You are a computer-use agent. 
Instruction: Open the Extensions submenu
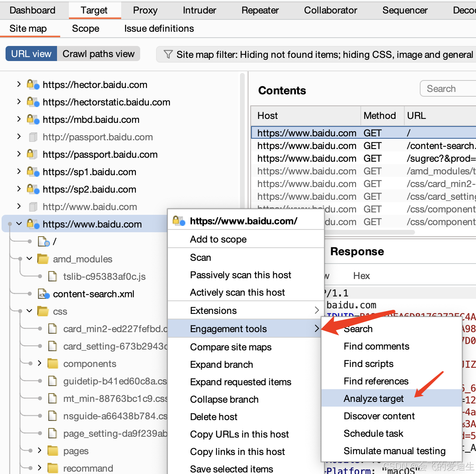pos(246,310)
